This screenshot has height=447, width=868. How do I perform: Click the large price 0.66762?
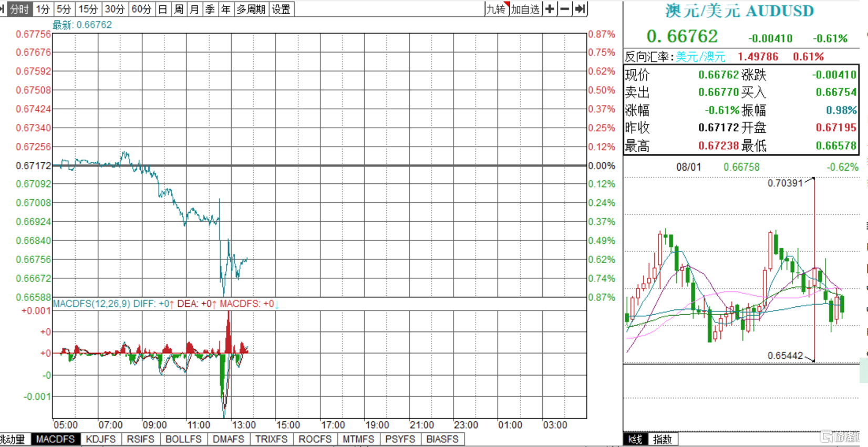tap(682, 36)
